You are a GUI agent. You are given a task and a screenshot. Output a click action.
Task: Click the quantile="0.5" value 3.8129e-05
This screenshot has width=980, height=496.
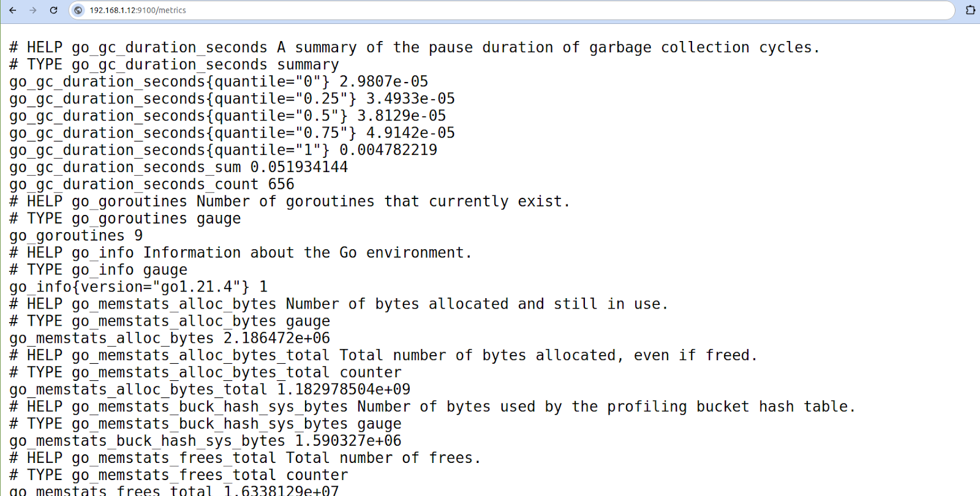pyautogui.click(x=401, y=116)
